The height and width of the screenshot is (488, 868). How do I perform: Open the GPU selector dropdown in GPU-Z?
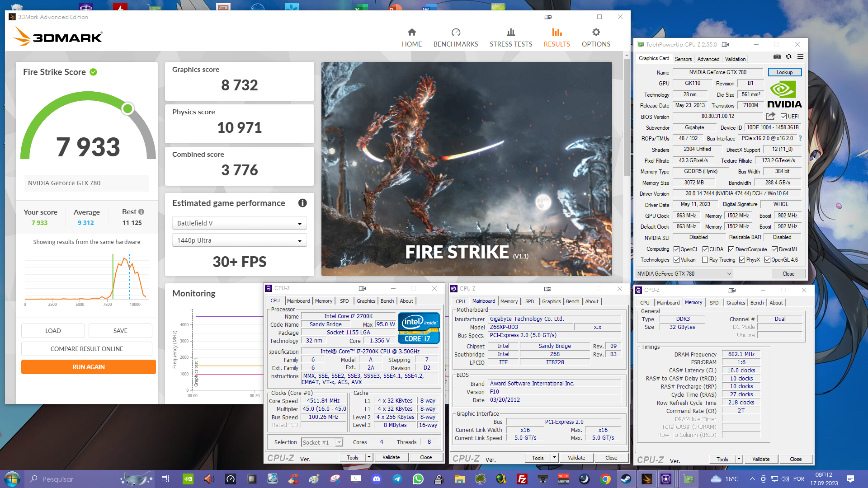click(684, 273)
